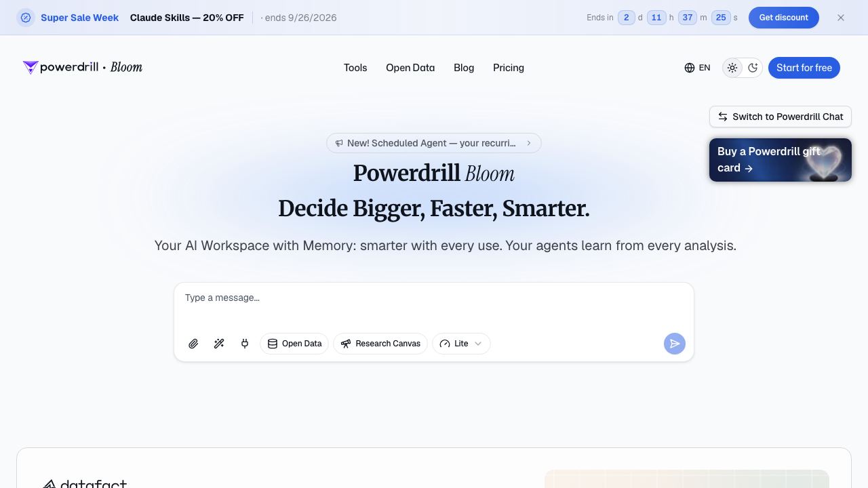868x488 pixels.
Task: Switch to light mode sun icon
Action: [x=732, y=68]
